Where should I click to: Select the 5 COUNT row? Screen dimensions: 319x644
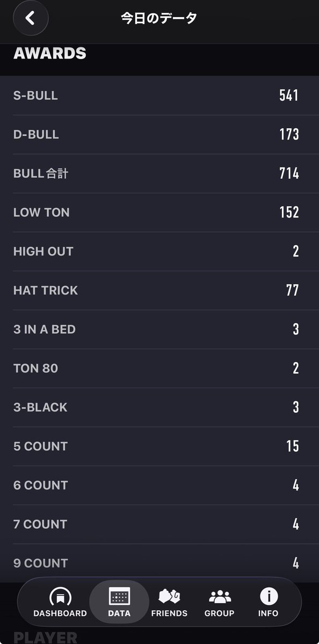[x=156, y=446]
